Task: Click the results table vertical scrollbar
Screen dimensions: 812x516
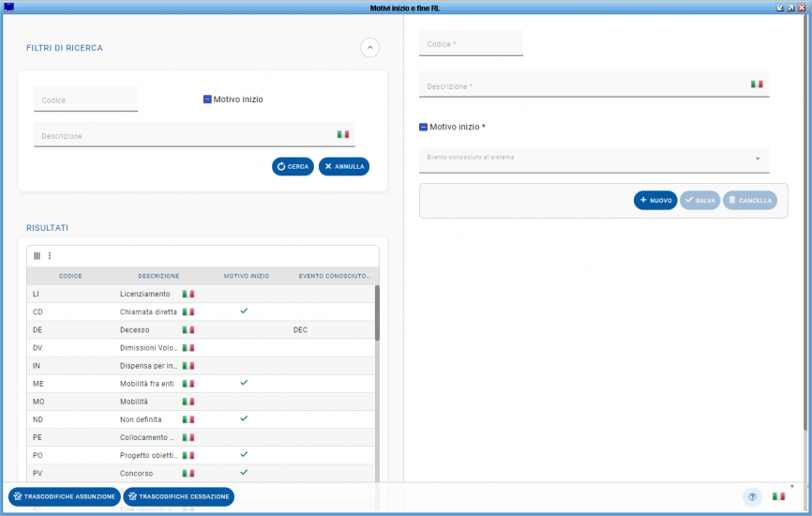Action: 377,314
